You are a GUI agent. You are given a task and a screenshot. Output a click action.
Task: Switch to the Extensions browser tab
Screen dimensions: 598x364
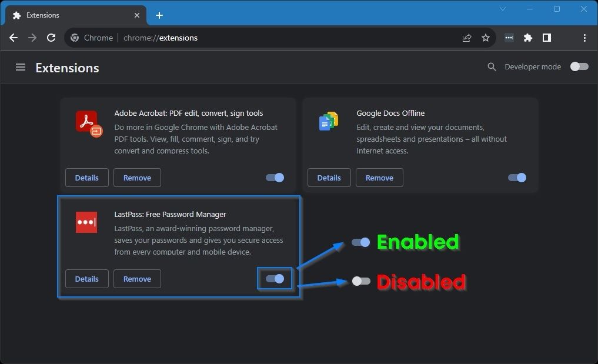[71, 15]
